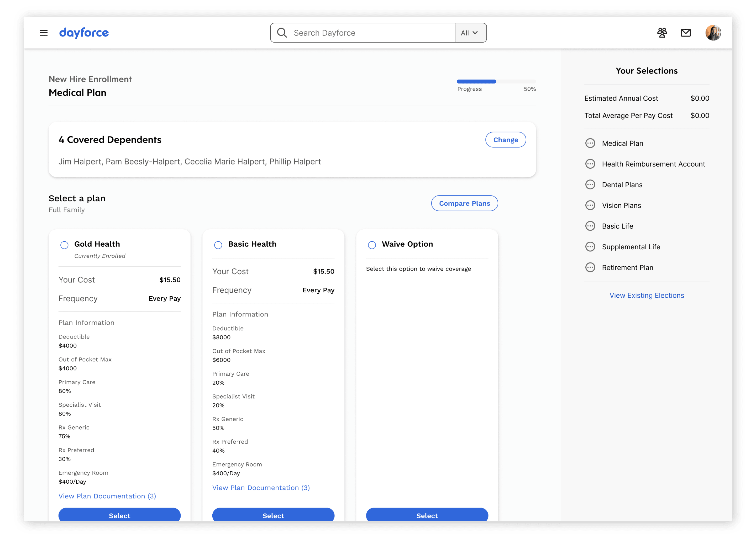Image resolution: width=756 pixels, height=538 pixels.
Task: Click the Compare Plans button
Action: coord(464,203)
